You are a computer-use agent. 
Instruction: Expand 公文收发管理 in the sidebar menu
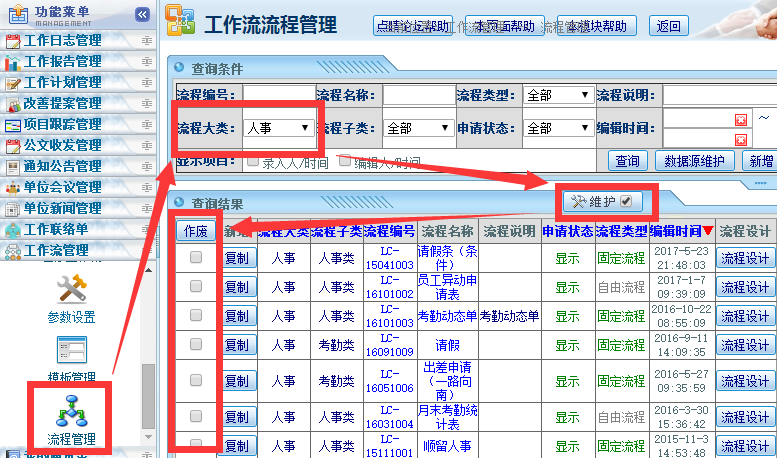pos(62,145)
